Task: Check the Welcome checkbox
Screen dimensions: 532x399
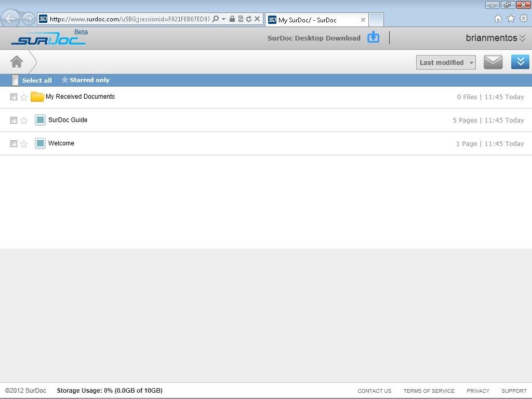Action: pyautogui.click(x=14, y=144)
